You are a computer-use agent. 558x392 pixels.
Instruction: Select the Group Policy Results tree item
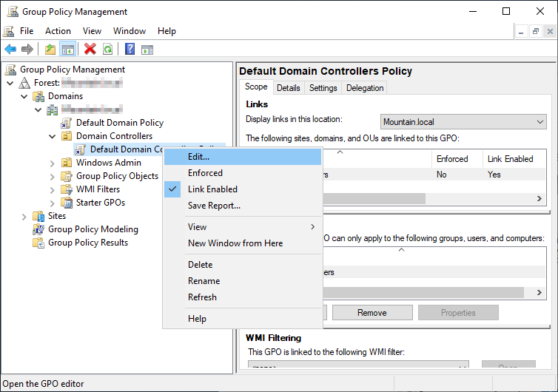[x=88, y=243]
